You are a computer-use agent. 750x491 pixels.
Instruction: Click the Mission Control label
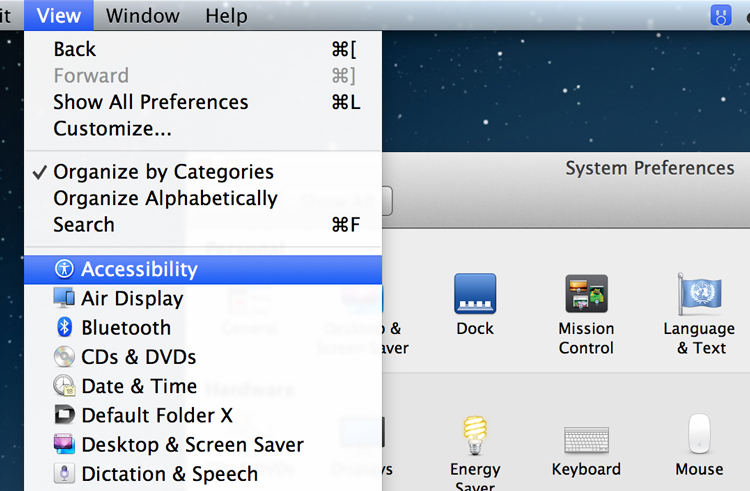586,338
